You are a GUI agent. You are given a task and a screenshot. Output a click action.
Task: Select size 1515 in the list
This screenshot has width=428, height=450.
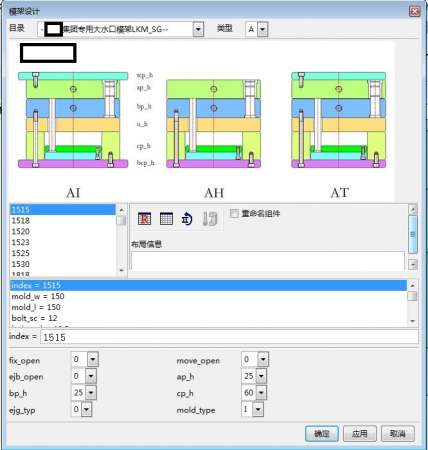(63, 210)
